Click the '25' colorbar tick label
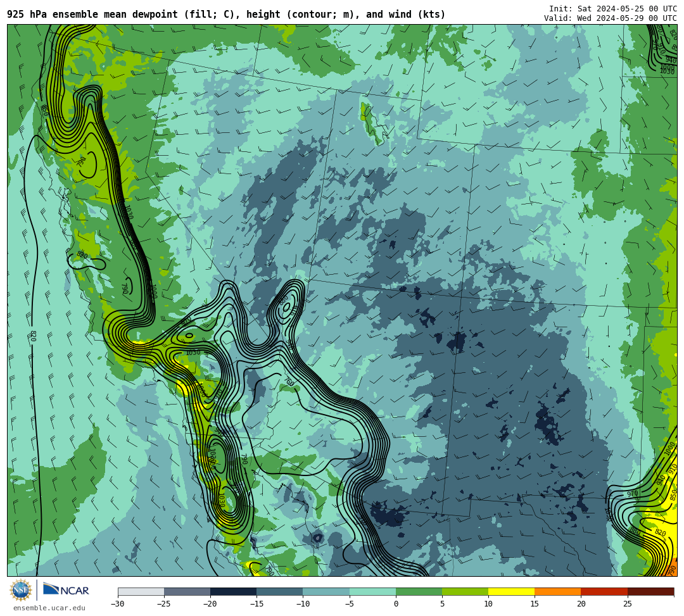The image size is (684, 616). [627, 604]
